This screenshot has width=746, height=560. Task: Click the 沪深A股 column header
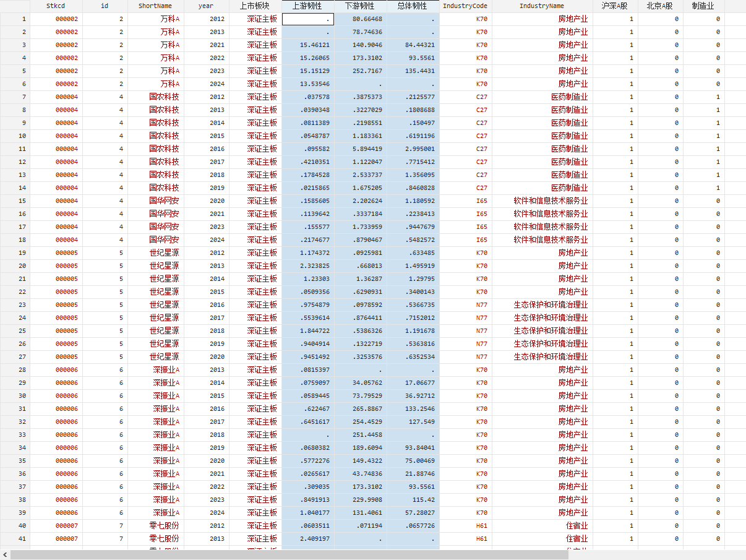point(614,6)
